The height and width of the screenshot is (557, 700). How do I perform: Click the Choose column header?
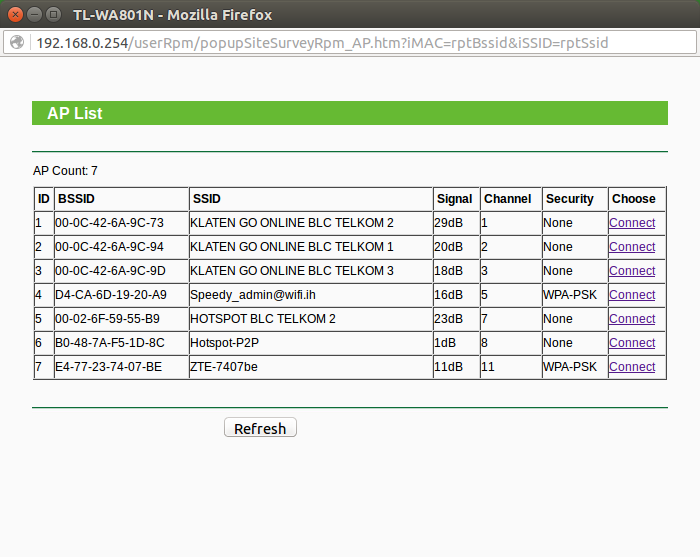pyautogui.click(x=637, y=199)
